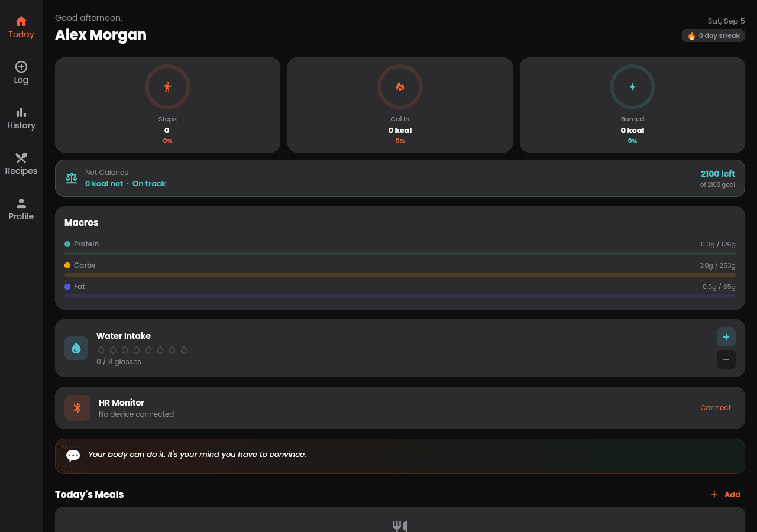757x532 pixels.
Task: Click the '0.0g / 126g' protein value
Action: click(x=718, y=244)
